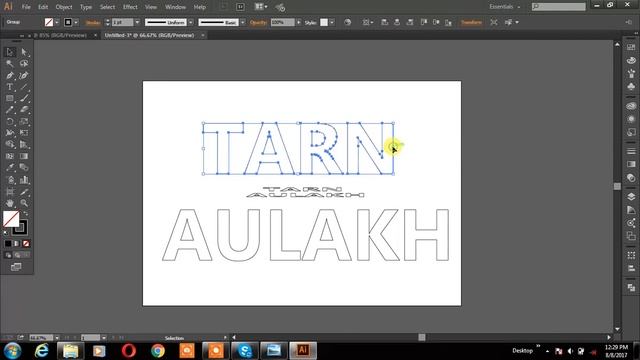The width and height of the screenshot is (640, 360).
Task: Select the Direct Selection tool
Action: pos(24,52)
